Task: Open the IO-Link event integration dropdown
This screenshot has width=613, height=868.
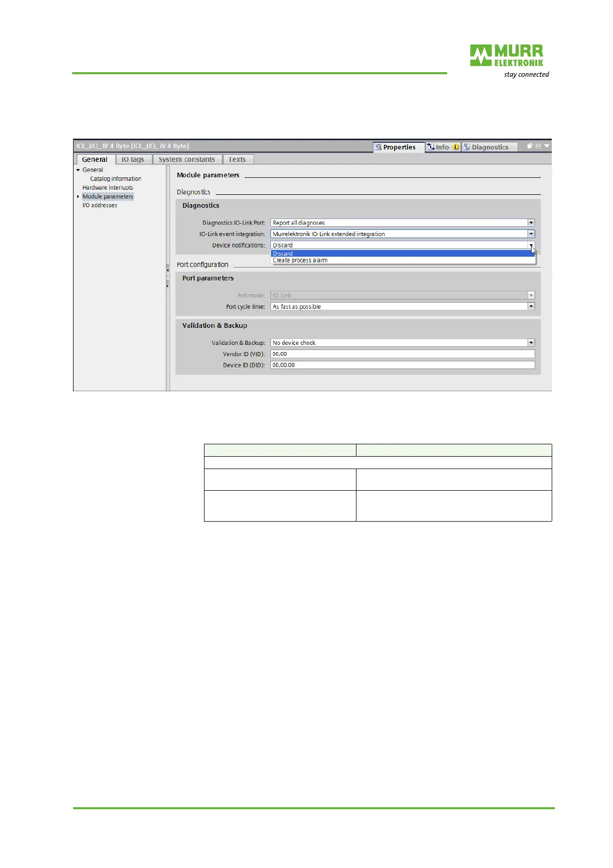Action: [531, 234]
